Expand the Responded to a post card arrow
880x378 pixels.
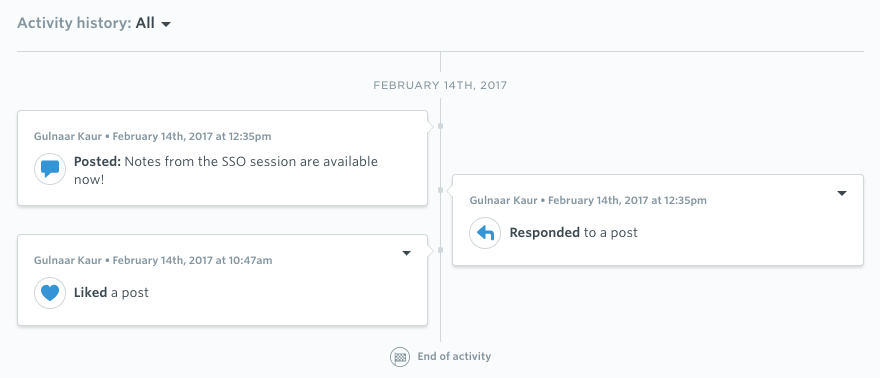841,193
